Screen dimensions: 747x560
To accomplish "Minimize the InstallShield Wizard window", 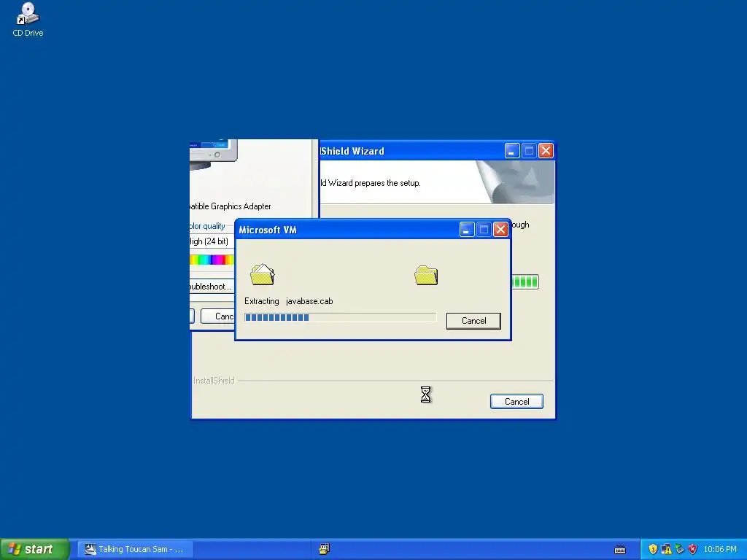I will (x=512, y=151).
